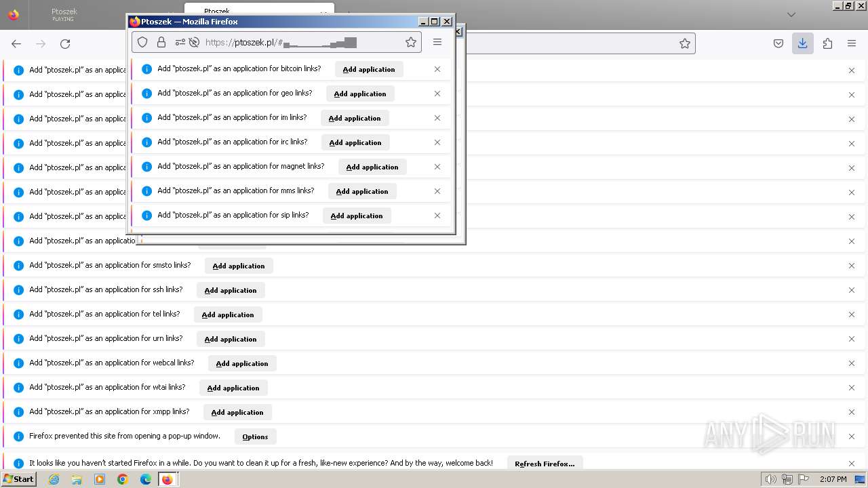Add application for webcal links
868x488 pixels.
click(242, 363)
